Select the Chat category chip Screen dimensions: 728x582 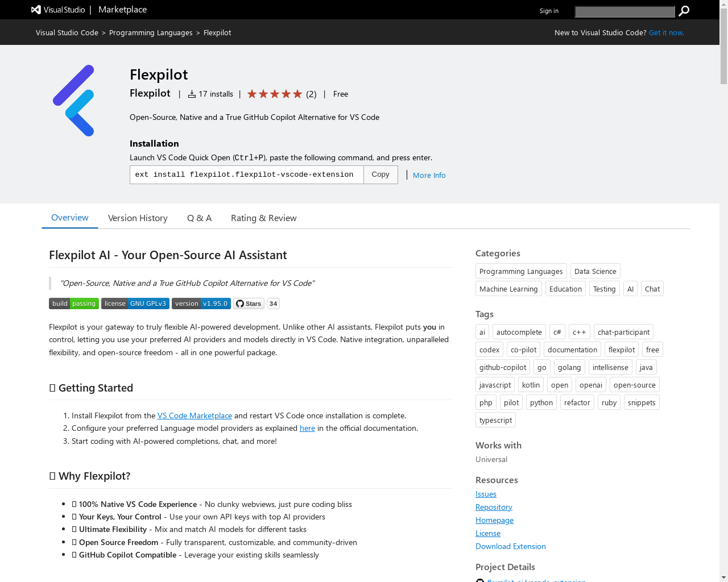[x=652, y=289]
